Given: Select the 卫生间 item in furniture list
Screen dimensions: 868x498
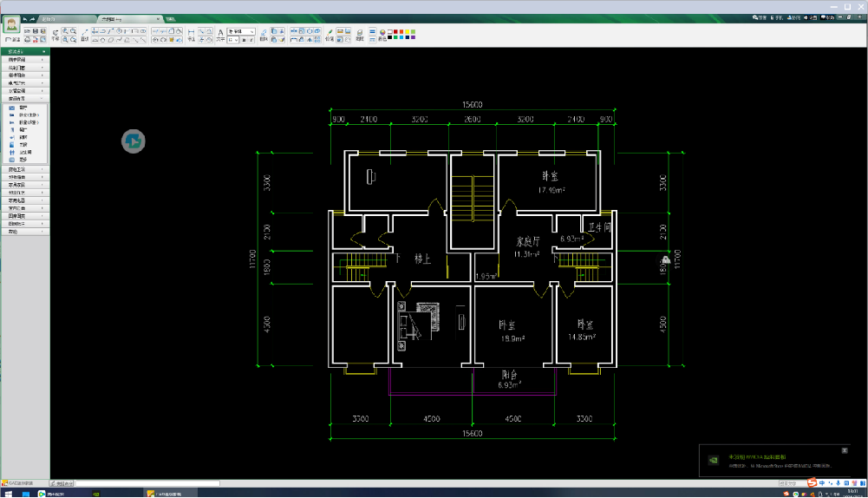Looking at the screenshot, I should tap(25, 152).
